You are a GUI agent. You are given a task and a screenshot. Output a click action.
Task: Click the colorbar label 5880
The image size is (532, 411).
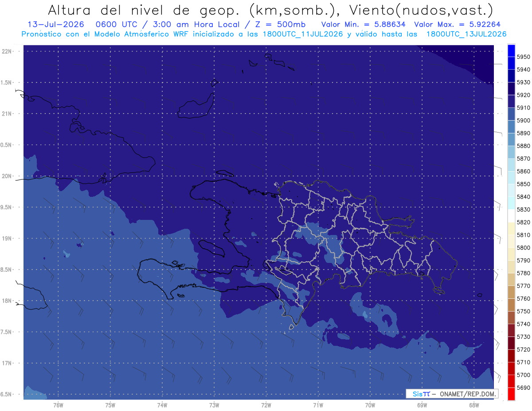pyautogui.click(x=523, y=145)
